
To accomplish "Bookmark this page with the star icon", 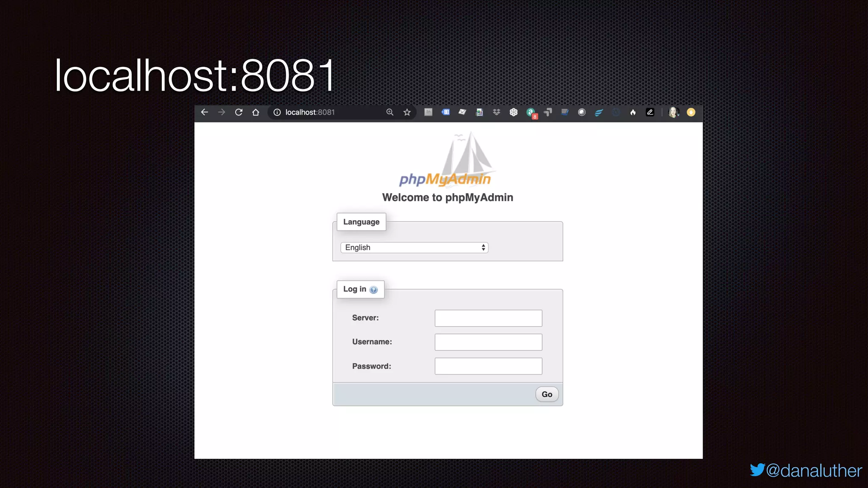I will (x=407, y=112).
